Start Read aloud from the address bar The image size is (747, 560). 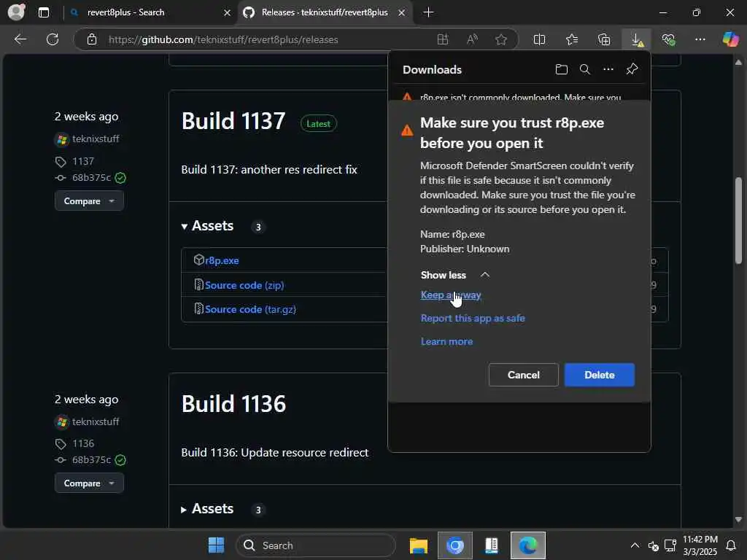pos(472,39)
